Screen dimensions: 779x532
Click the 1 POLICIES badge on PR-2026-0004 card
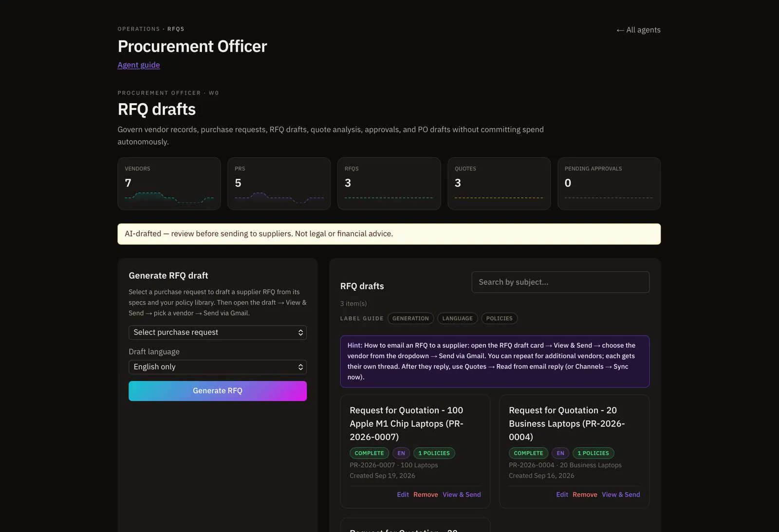pyautogui.click(x=593, y=453)
